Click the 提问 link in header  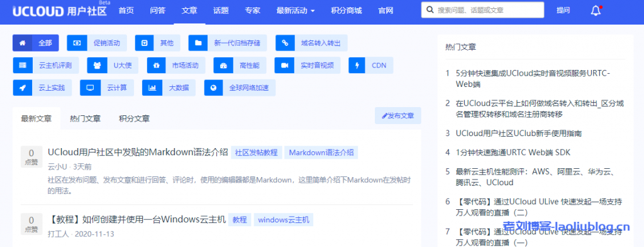click(563, 11)
